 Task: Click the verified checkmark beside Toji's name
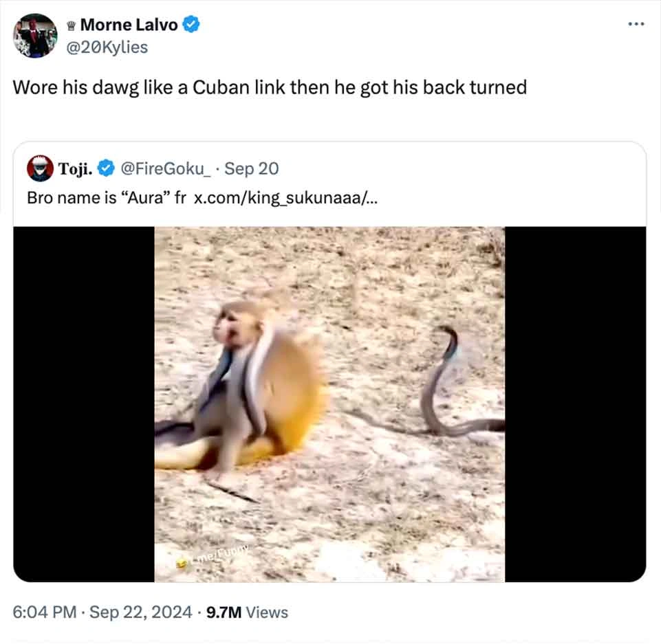[x=106, y=168]
